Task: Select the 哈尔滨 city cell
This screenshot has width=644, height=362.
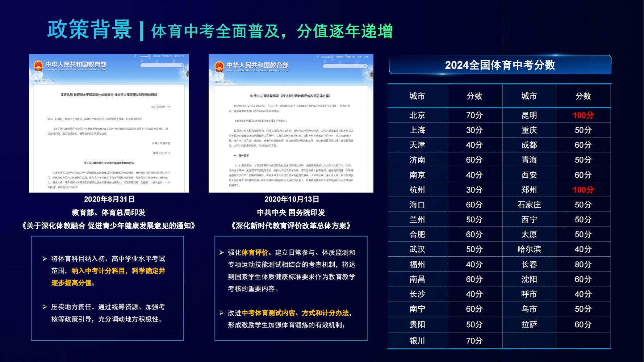Action: [x=529, y=249]
